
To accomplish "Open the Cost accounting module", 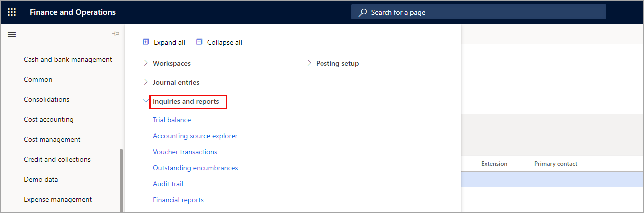I will point(48,119).
